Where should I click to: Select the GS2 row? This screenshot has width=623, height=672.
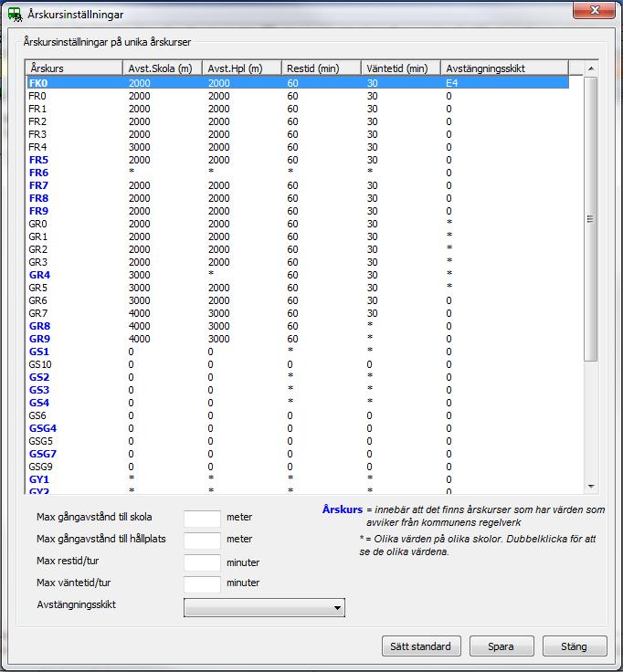(x=298, y=377)
